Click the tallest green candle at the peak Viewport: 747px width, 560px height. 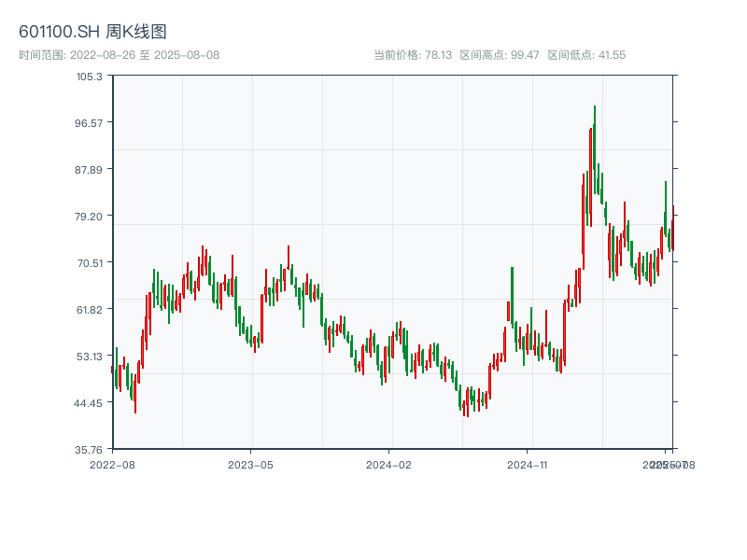click(x=595, y=149)
